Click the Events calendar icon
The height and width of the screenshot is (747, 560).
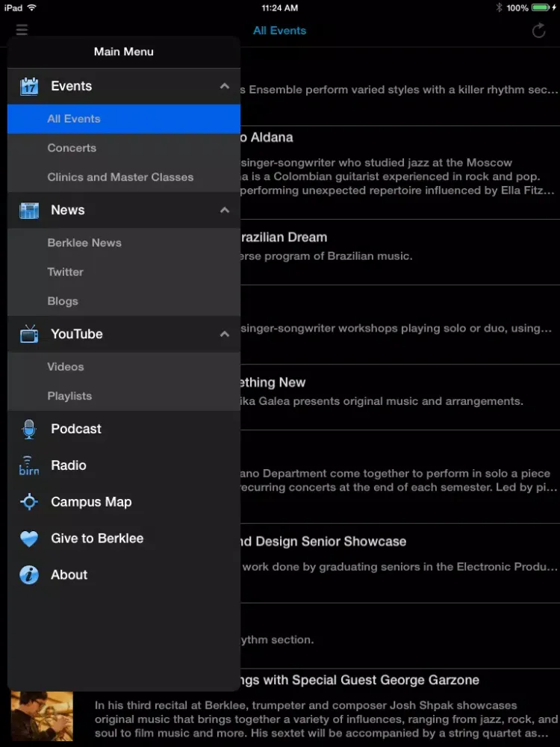(x=29, y=86)
